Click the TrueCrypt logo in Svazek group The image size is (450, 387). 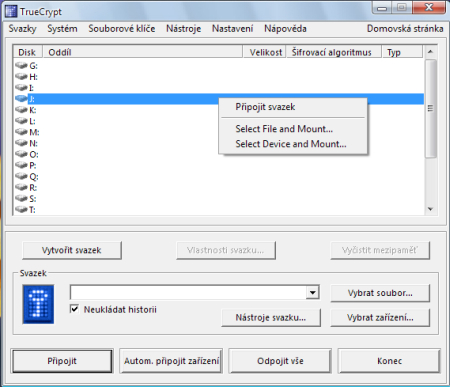click(x=38, y=304)
